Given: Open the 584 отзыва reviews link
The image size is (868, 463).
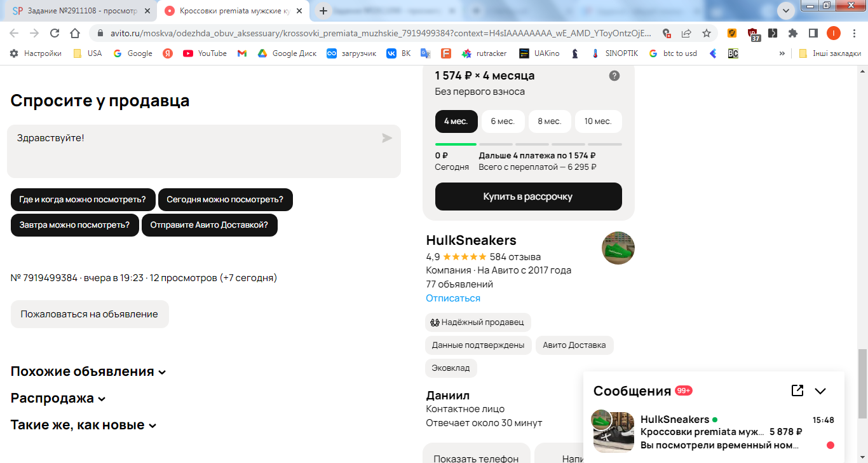Looking at the screenshot, I should (x=515, y=257).
